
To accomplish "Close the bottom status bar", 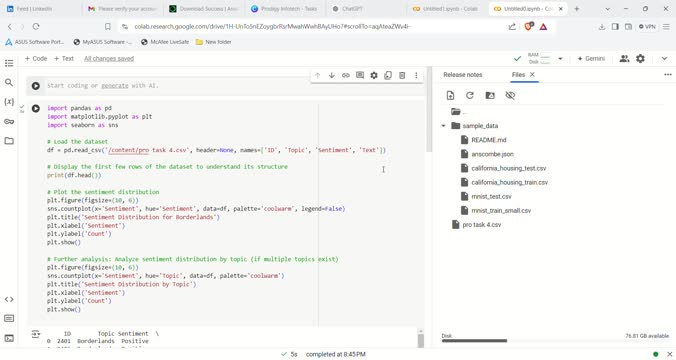I will pyautogui.click(x=670, y=354).
